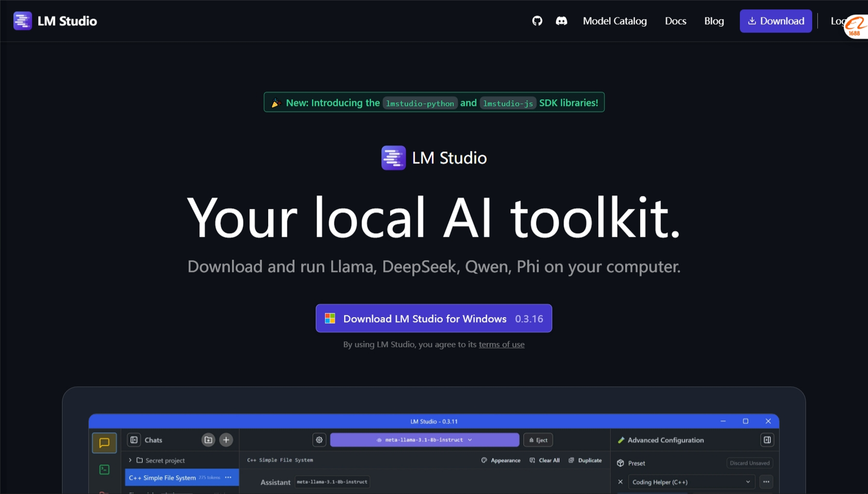Viewport: 868px width, 494px height.
Task: Select the chat bubble icon in sidebar
Action: 104,442
